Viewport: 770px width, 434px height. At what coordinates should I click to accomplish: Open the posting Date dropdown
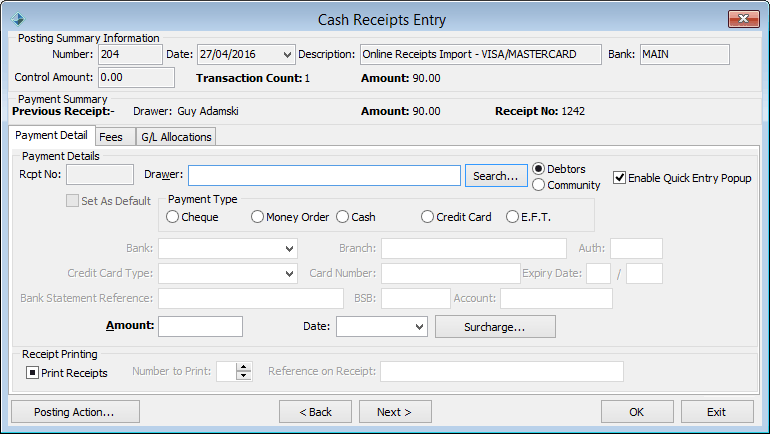[287, 54]
